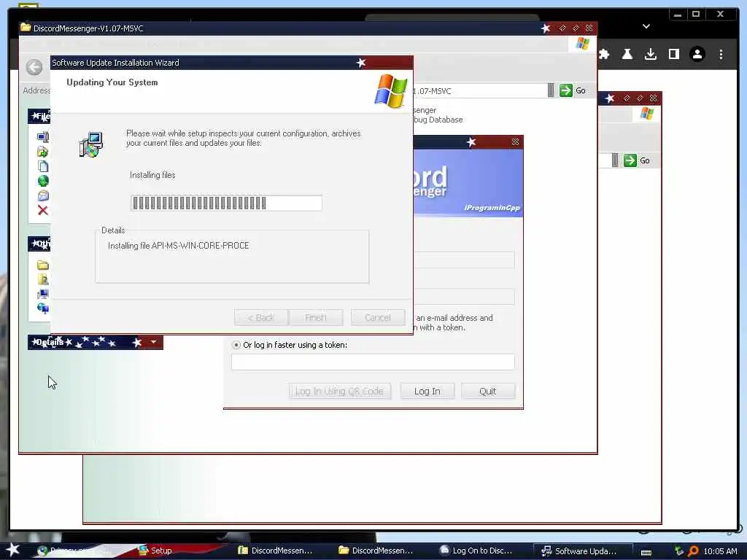This screenshot has height=560, width=747.
Task: Click the taskbar clock showing 10:05 AM
Action: tap(720, 551)
